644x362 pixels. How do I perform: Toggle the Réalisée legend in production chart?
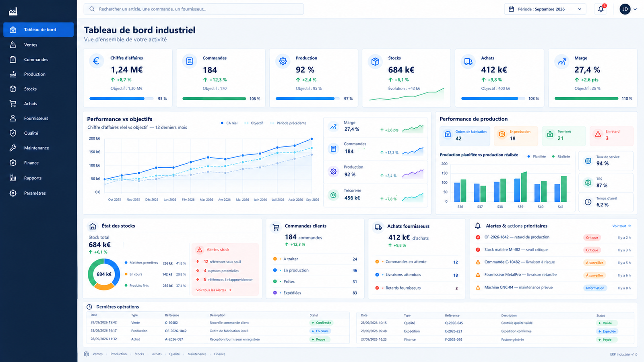click(x=561, y=156)
